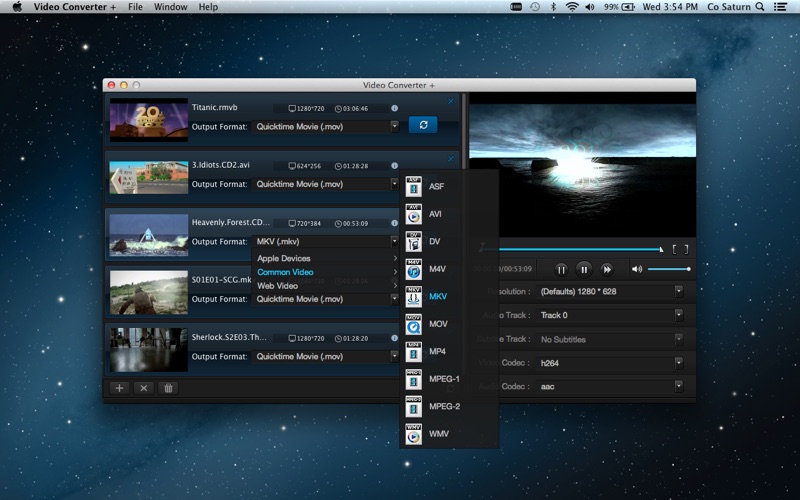Click the first pause button in player
Image resolution: width=800 pixels, height=500 pixels.
(561, 269)
